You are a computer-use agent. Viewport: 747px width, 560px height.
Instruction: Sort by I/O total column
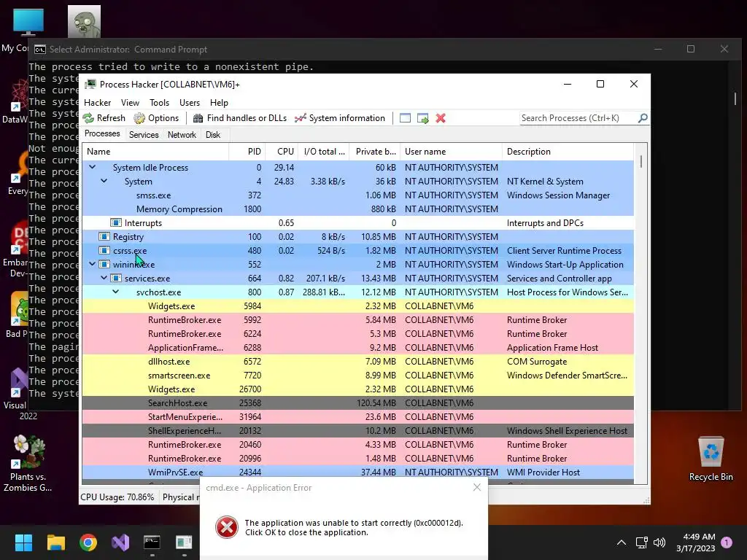(x=324, y=152)
